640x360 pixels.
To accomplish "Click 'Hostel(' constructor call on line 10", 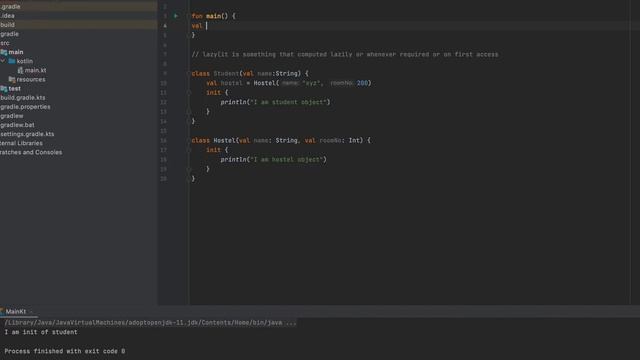I will point(267,83).
